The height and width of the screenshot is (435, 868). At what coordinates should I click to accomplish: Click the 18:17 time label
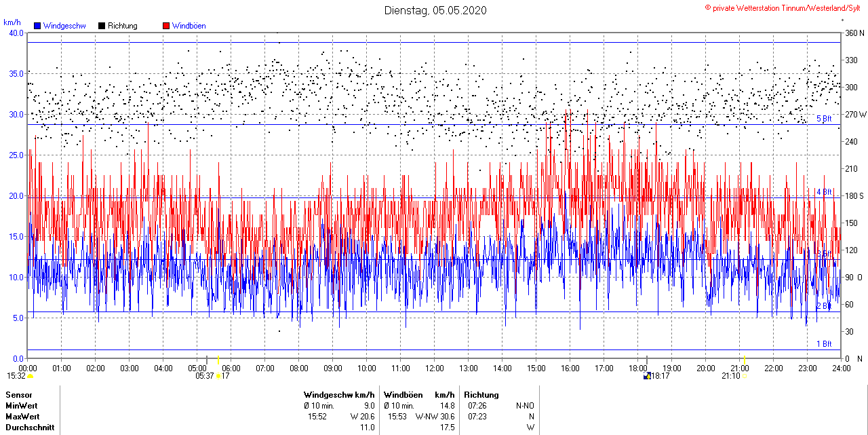660,375
